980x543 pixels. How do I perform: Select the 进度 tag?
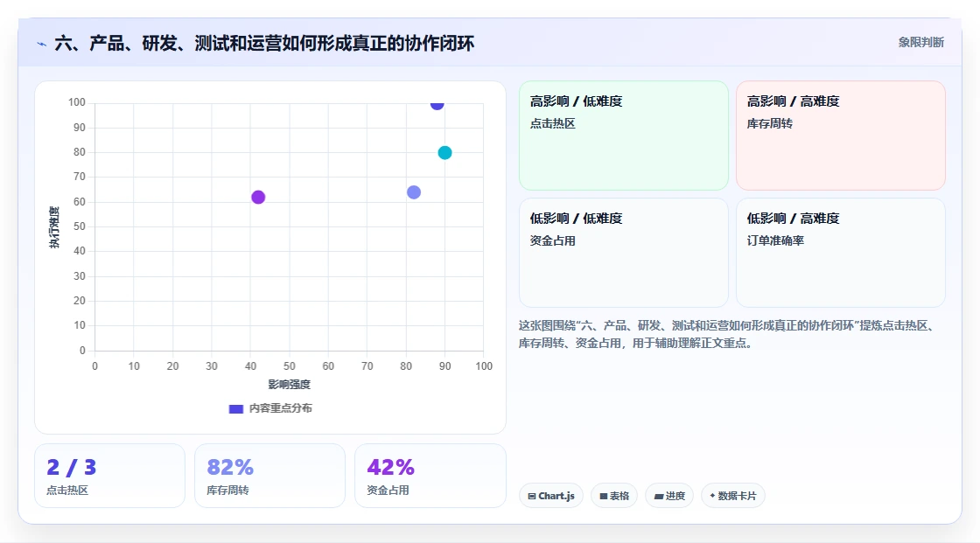click(x=668, y=496)
